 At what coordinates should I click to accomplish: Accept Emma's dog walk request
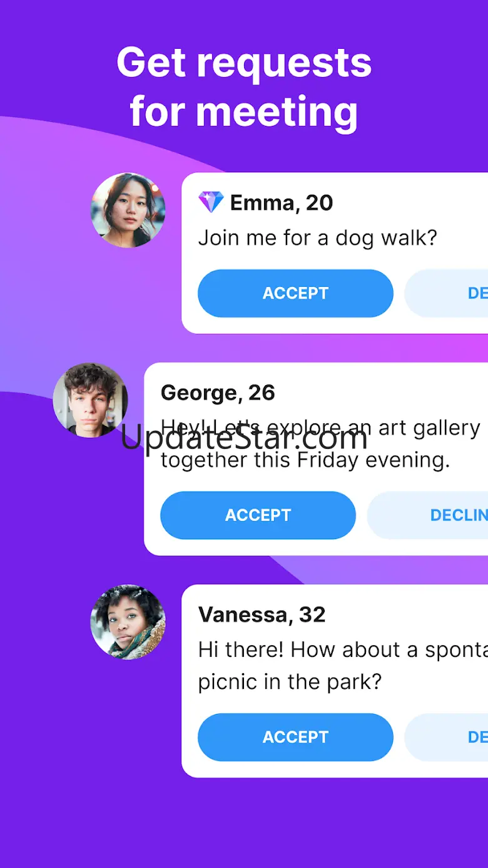(295, 293)
